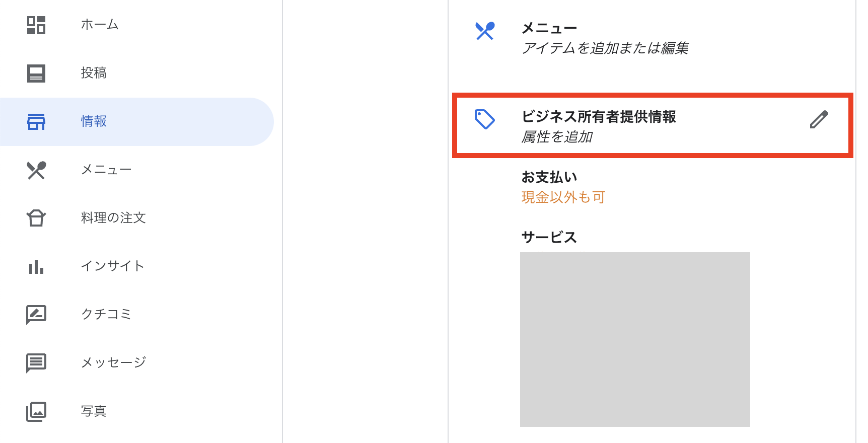The width and height of the screenshot is (868, 443).
Task: Open the ホーム sidebar menu entry
Action: pos(99,24)
